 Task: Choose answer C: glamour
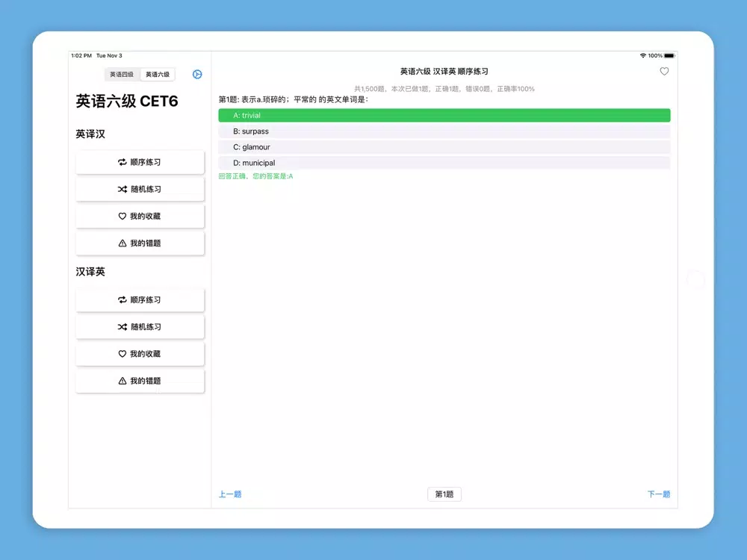coord(444,147)
